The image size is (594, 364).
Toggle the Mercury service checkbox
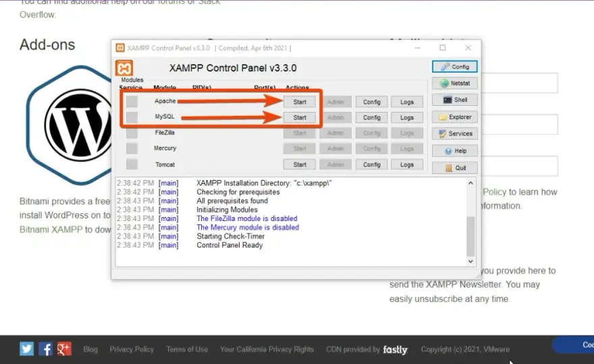click(x=132, y=148)
